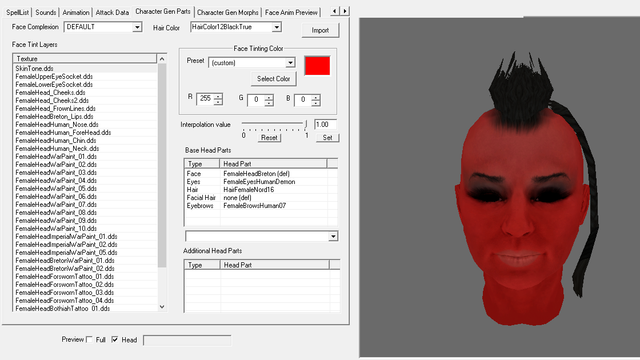Select SkinTone.dds tint layer
Viewport: 640px width, 360px height.
click(x=85, y=69)
